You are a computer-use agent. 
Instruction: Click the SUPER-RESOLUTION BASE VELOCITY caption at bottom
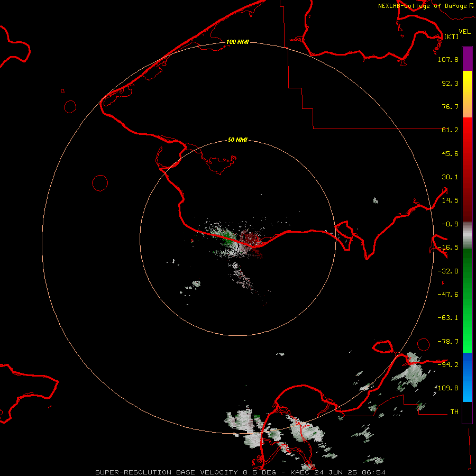point(240,472)
